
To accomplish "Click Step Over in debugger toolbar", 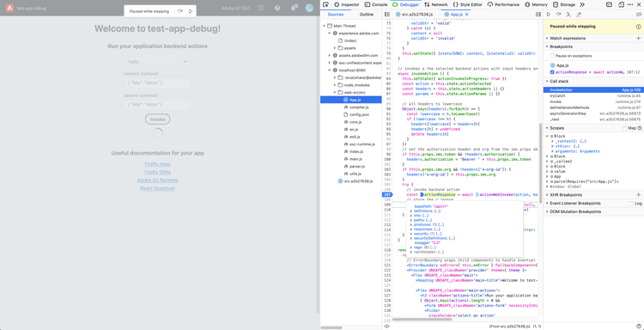I will [558, 15].
